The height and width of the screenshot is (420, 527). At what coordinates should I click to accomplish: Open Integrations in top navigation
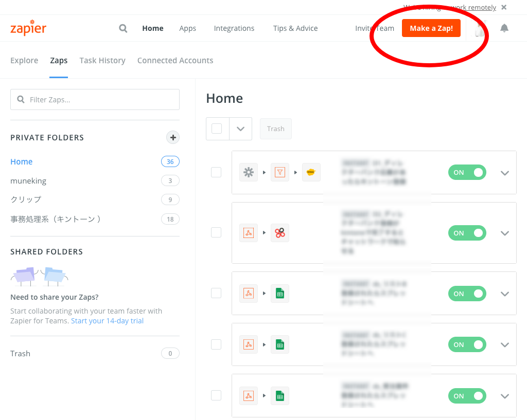pos(234,29)
